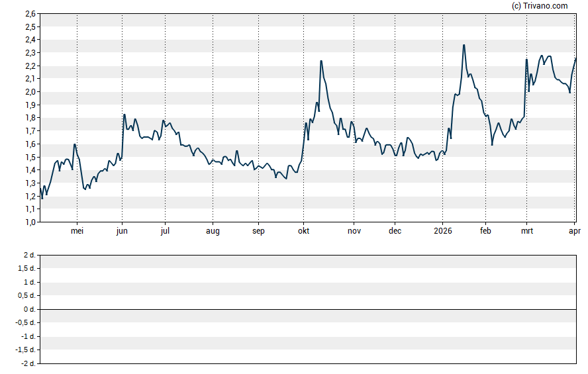Click the Trivano.com copyright watermark
588x374 pixels.
coord(540,6)
